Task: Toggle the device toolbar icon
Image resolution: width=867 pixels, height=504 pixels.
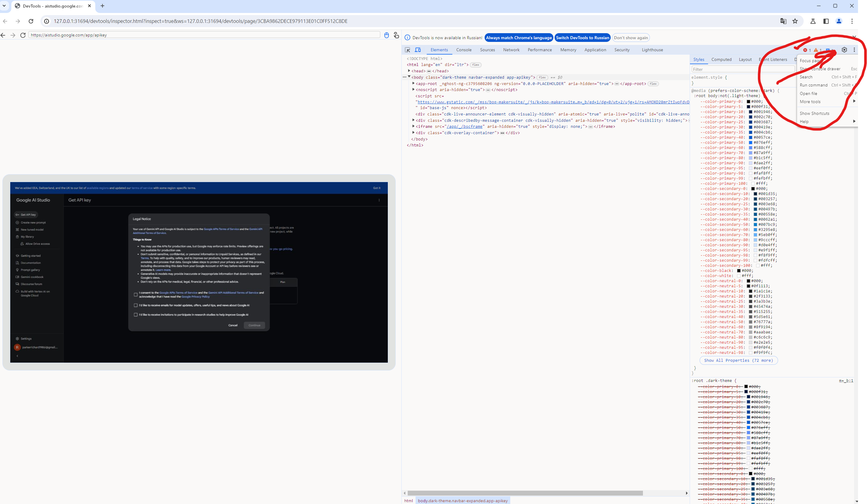Action: [418, 50]
